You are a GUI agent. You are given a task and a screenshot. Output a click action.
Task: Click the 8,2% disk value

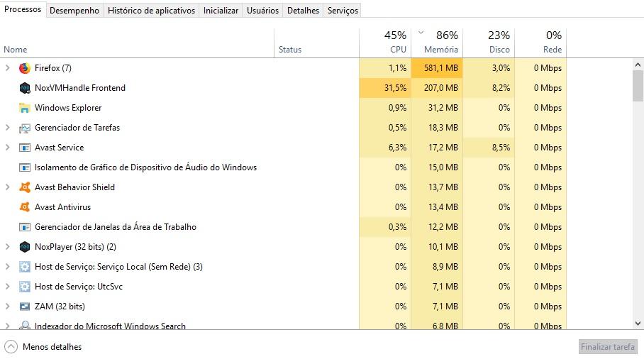(501, 87)
